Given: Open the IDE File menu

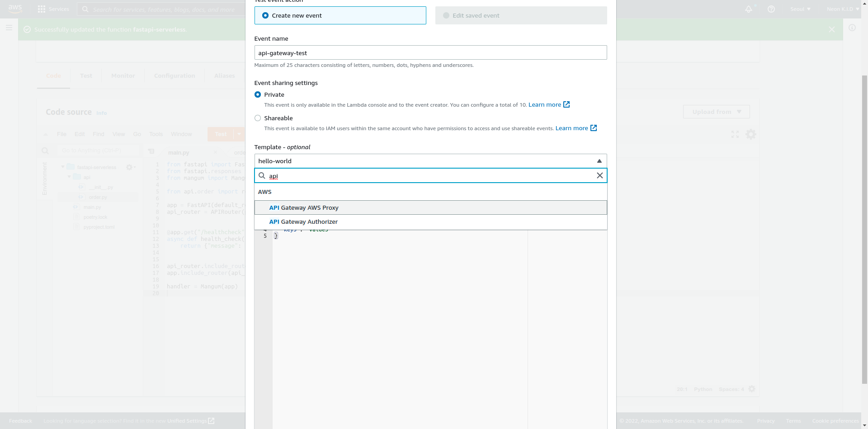Looking at the screenshot, I should coord(61,134).
